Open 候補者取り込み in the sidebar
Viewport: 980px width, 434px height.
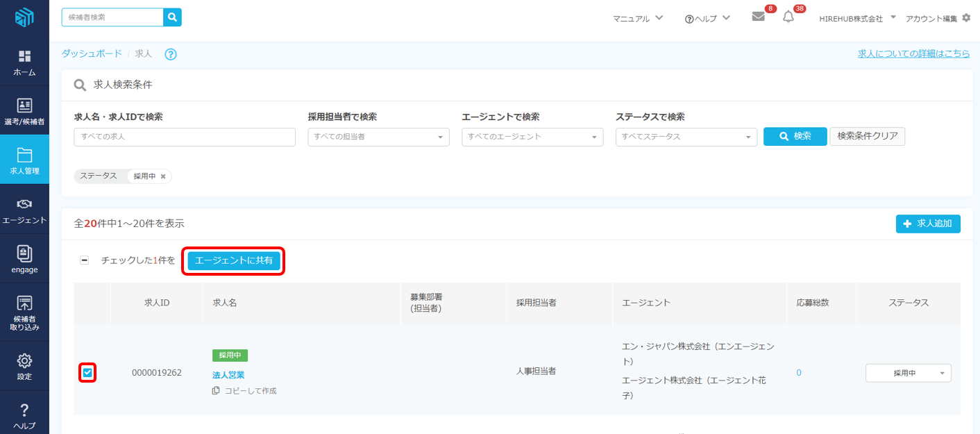click(24, 312)
